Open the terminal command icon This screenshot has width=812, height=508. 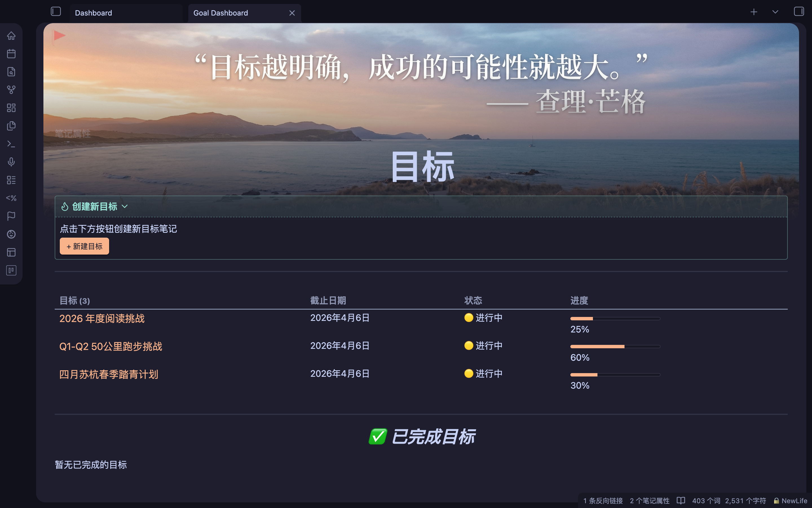tap(11, 144)
